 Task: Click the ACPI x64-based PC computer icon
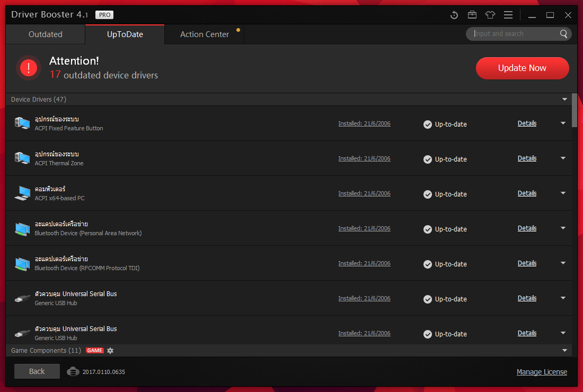(x=22, y=193)
